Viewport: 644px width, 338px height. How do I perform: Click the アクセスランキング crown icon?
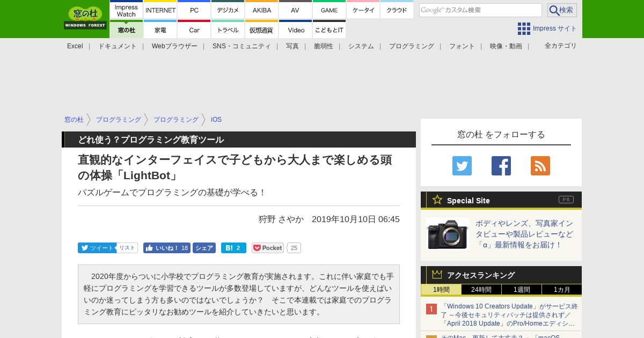coord(437,275)
